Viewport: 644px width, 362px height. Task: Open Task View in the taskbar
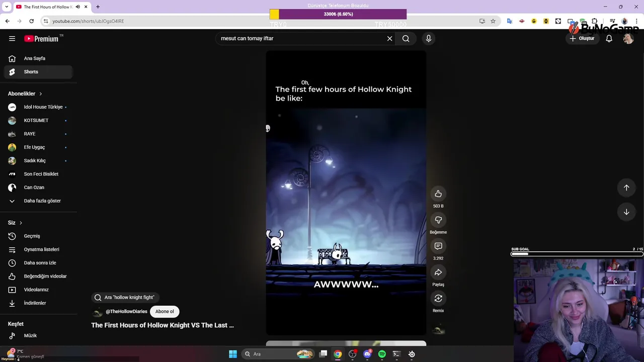coord(324,354)
